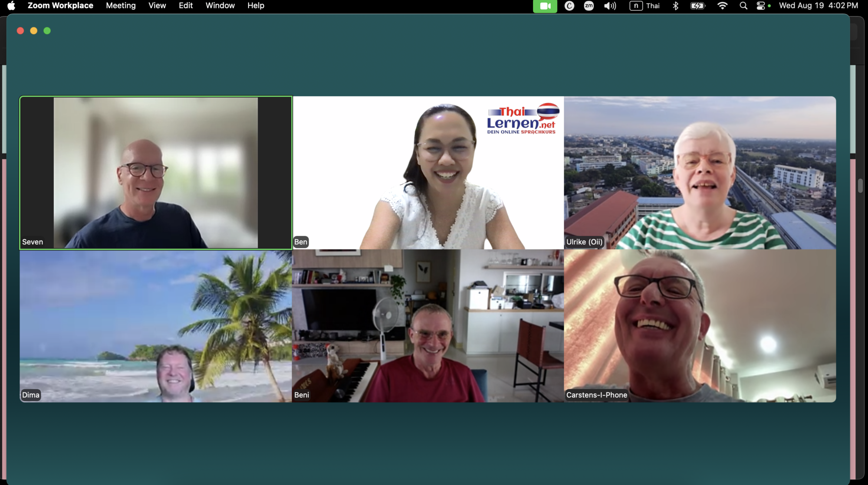This screenshot has height=485, width=868.
Task: Click the green camera-in-use menu bar icon
Action: (x=545, y=6)
